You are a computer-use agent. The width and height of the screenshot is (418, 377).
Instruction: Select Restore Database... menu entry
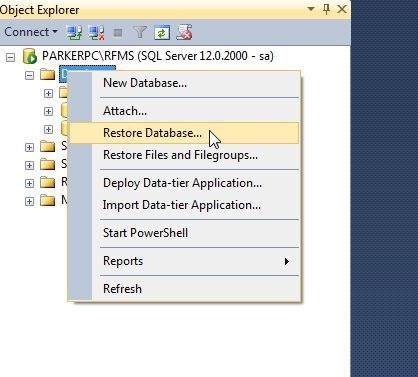(184, 133)
